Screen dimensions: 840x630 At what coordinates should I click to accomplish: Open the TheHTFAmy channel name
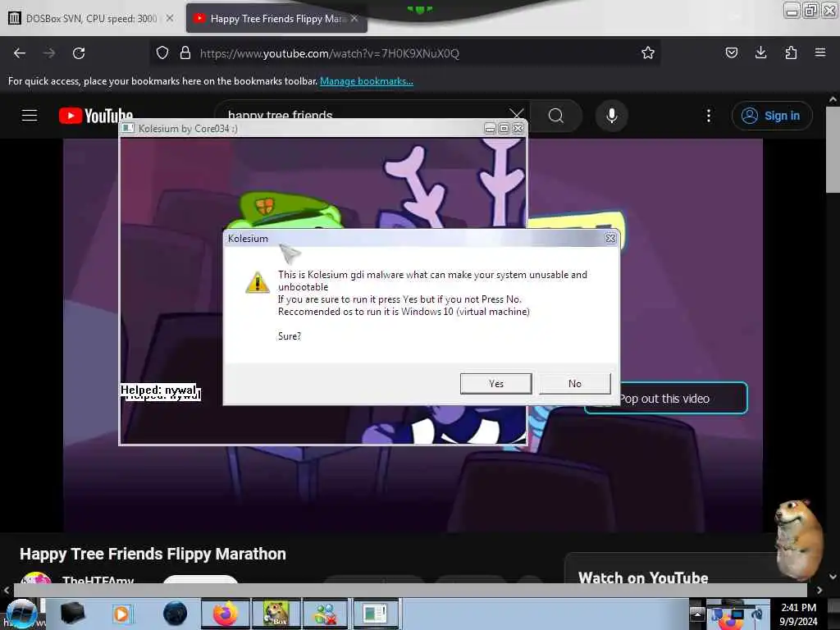tap(98, 580)
